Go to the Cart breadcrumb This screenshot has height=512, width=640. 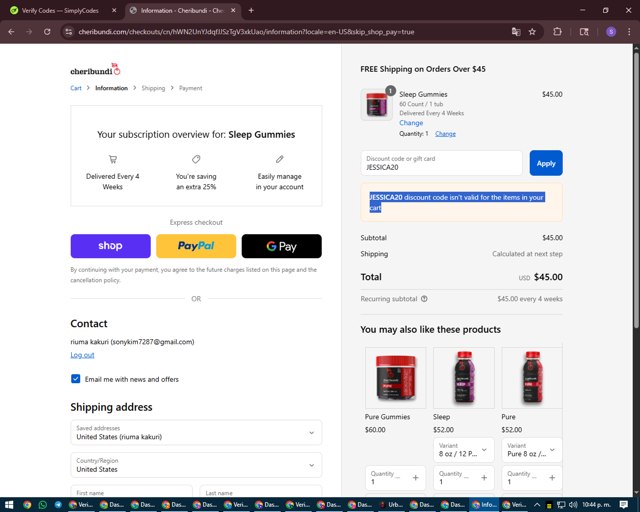click(x=76, y=88)
